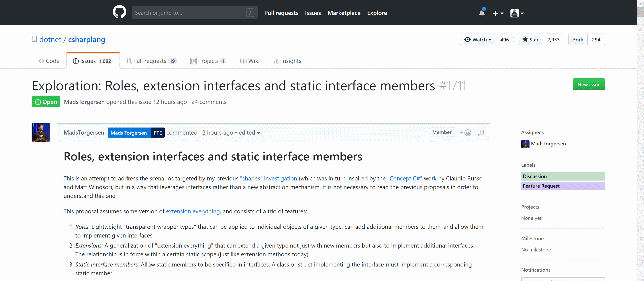Add a reaction with the smiley icon
The image size is (644, 281).
pos(465,132)
